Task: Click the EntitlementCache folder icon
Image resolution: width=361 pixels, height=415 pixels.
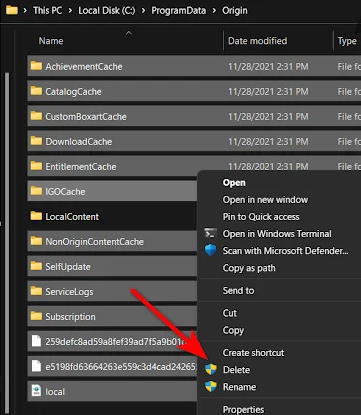Action: 36,166
